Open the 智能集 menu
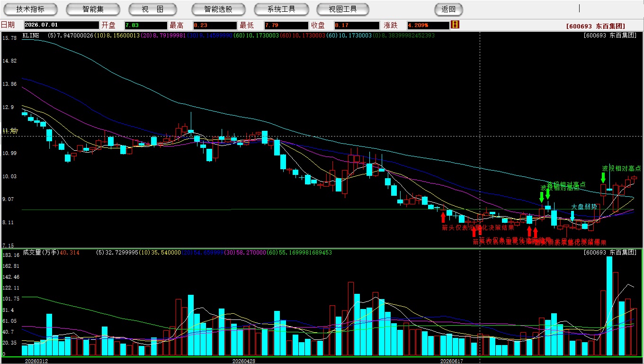The height and width of the screenshot is (364, 644). [93, 9]
